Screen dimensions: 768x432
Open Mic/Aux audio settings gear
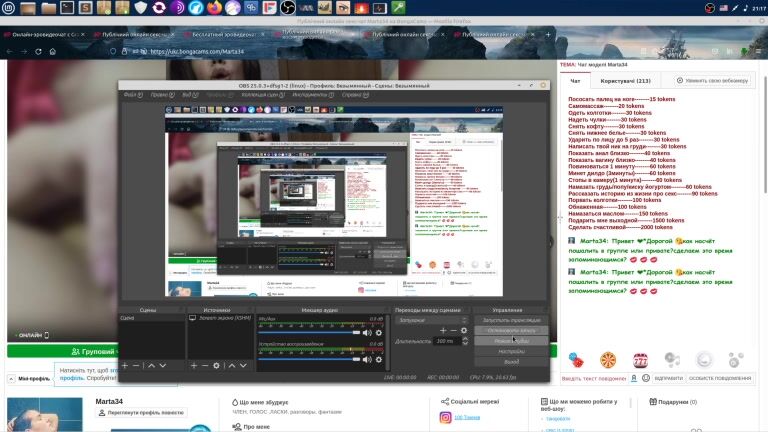tap(380, 332)
